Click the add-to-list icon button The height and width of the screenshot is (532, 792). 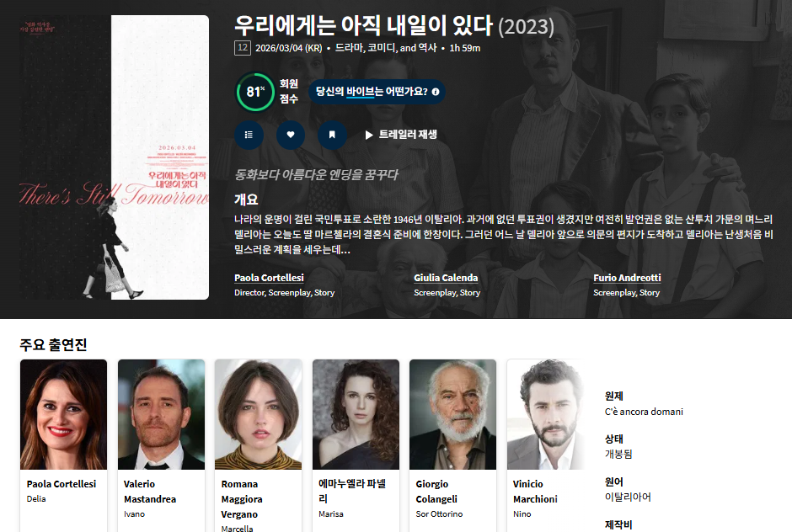coord(249,134)
